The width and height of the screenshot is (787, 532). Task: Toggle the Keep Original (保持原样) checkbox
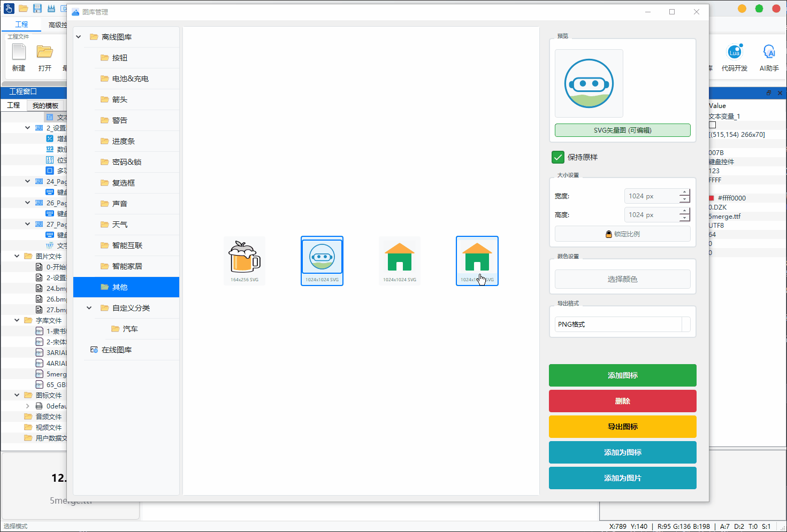(558, 157)
